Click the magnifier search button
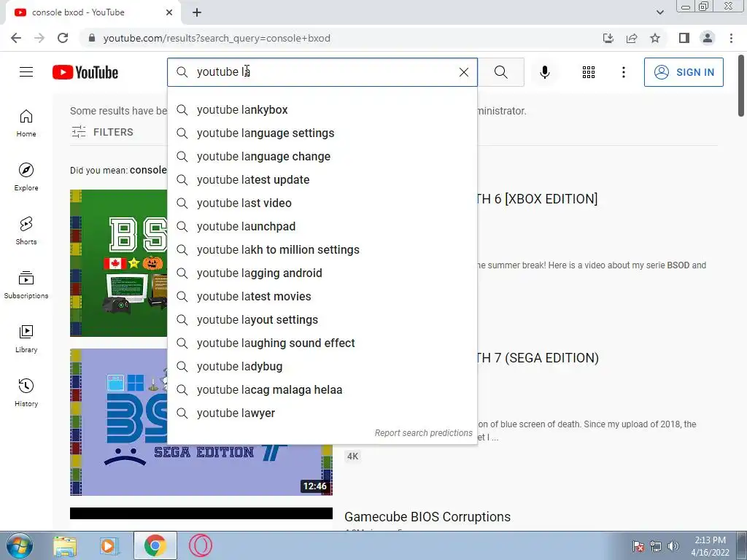 (500, 72)
